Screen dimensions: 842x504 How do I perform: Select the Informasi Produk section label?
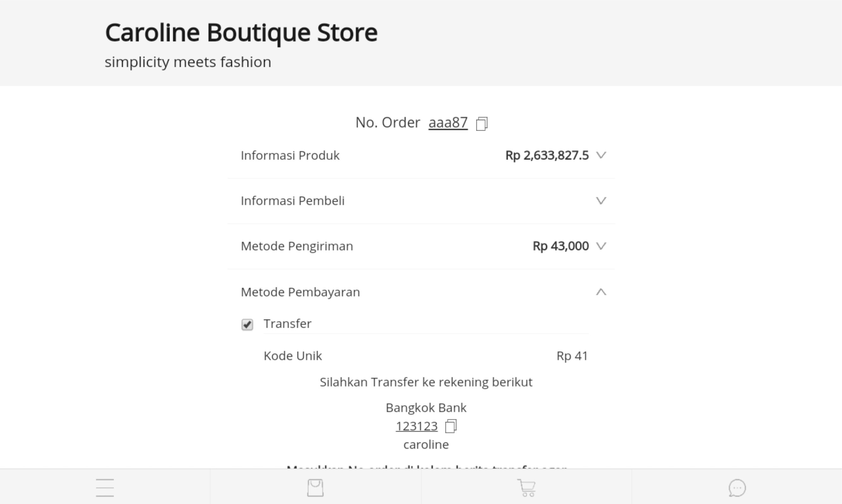(290, 155)
